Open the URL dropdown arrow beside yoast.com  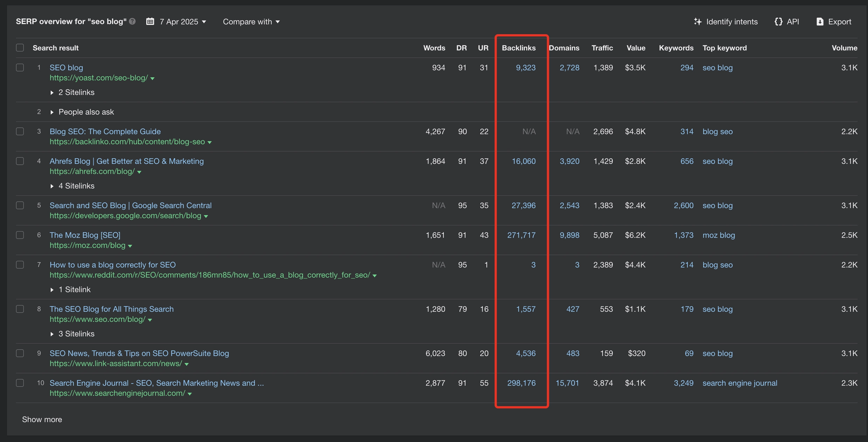point(153,78)
